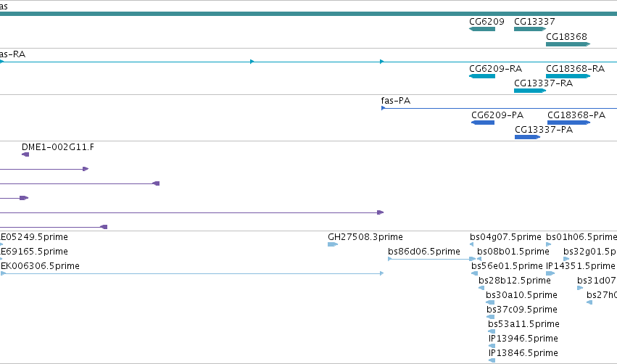Click the CG13337 gene label

[534, 22]
